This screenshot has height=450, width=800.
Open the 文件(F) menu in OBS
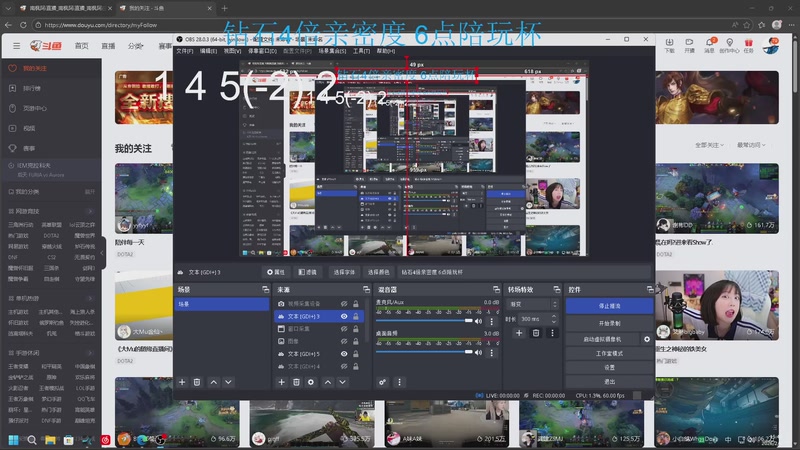click(x=184, y=51)
